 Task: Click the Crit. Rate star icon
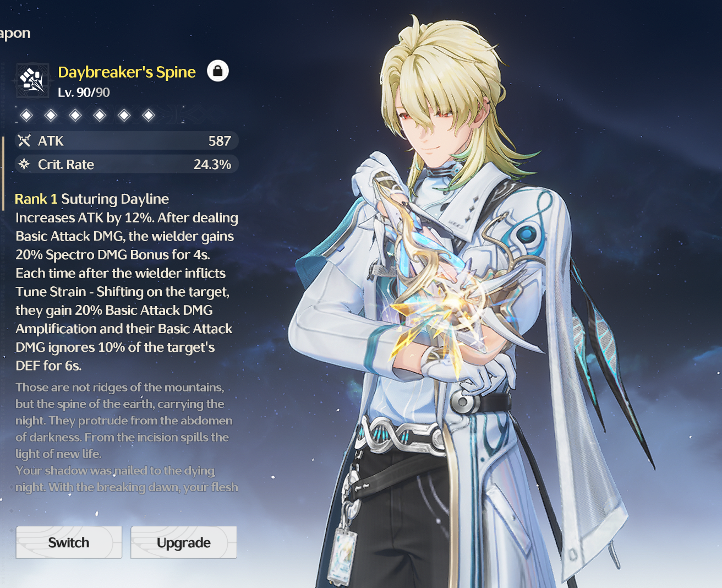pos(24,164)
